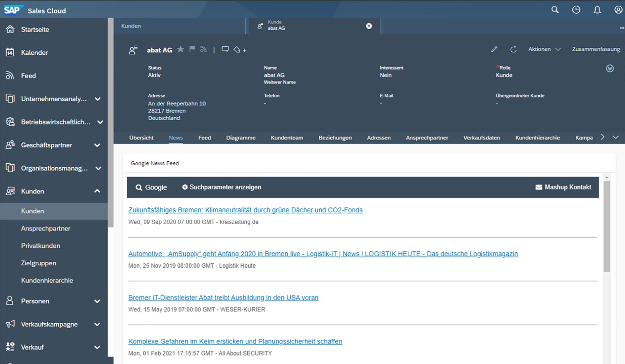Click the Verkauf sidebar icon
The height and width of the screenshot is (364, 625).
click(10, 347)
